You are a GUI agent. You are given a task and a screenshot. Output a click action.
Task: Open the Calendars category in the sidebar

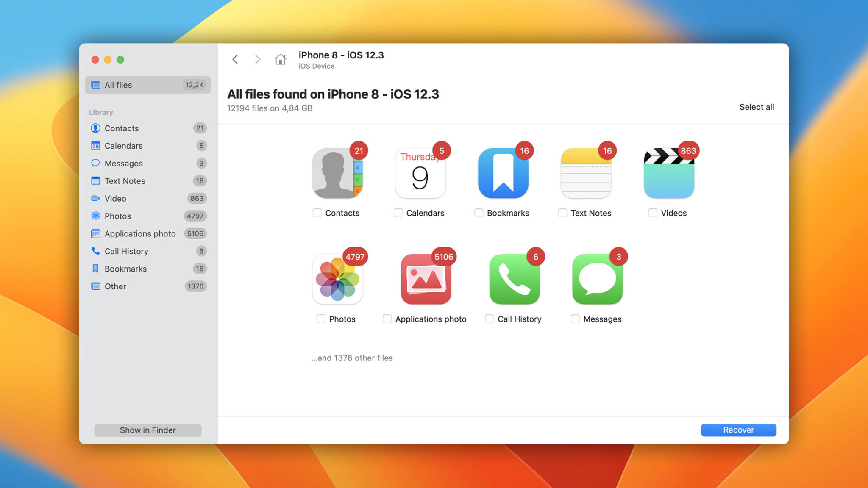pyautogui.click(x=123, y=146)
